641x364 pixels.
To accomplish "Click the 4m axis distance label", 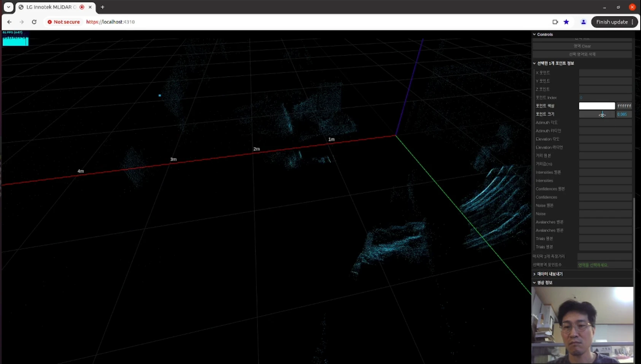I will point(81,171).
